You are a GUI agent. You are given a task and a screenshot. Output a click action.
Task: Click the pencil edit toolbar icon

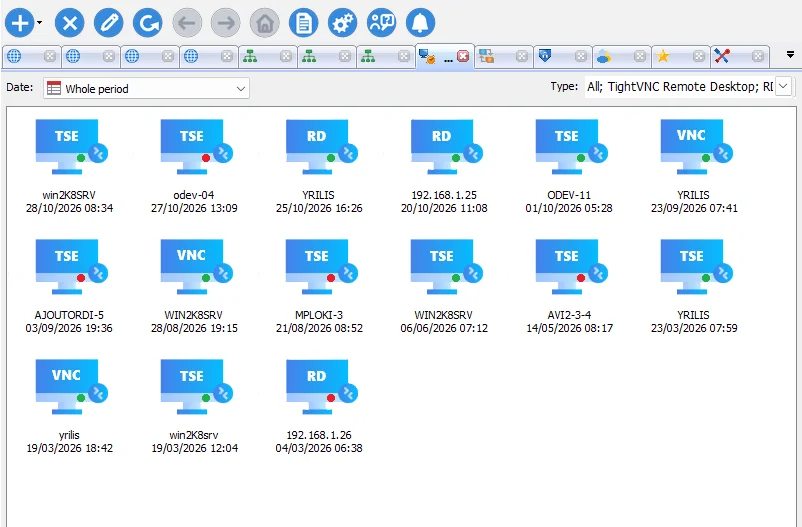(108, 23)
